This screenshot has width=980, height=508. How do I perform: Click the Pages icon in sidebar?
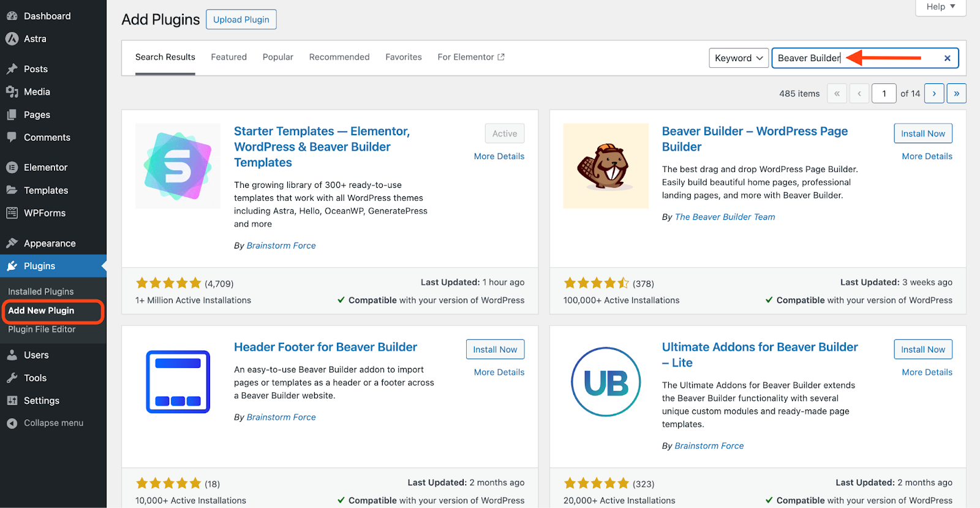tap(12, 114)
